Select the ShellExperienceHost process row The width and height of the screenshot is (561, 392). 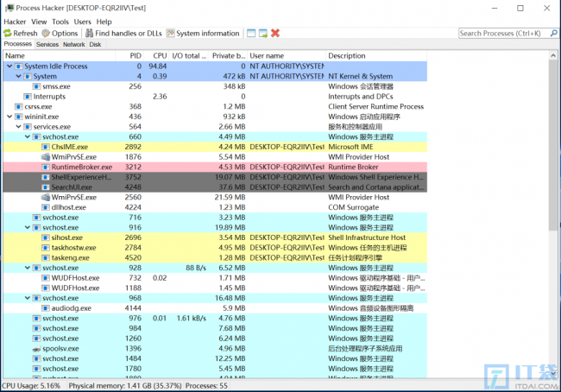pyautogui.click(x=215, y=177)
